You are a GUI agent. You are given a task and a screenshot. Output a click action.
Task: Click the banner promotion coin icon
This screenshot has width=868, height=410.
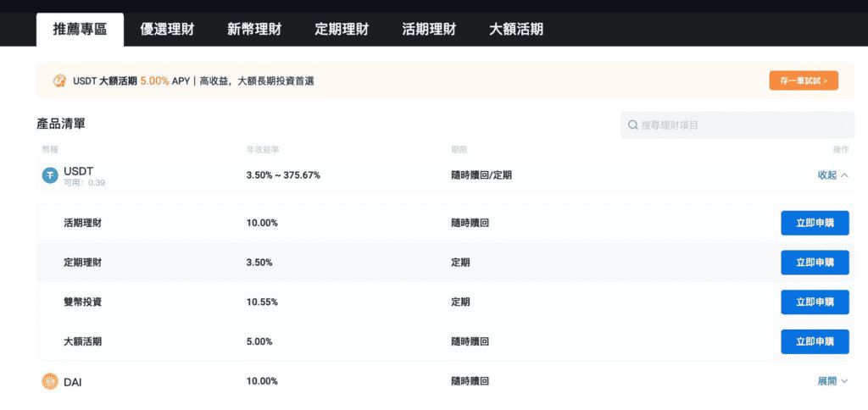pyautogui.click(x=59, y=80)
